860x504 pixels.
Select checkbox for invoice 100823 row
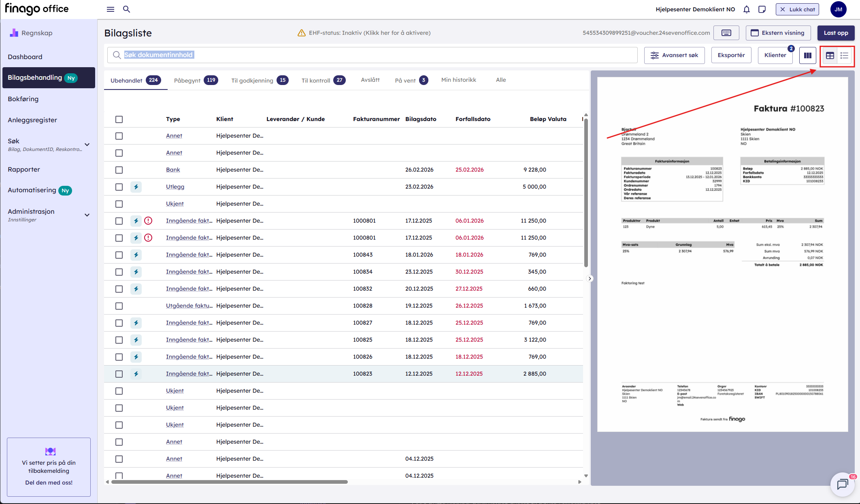[x=119, y=374]
